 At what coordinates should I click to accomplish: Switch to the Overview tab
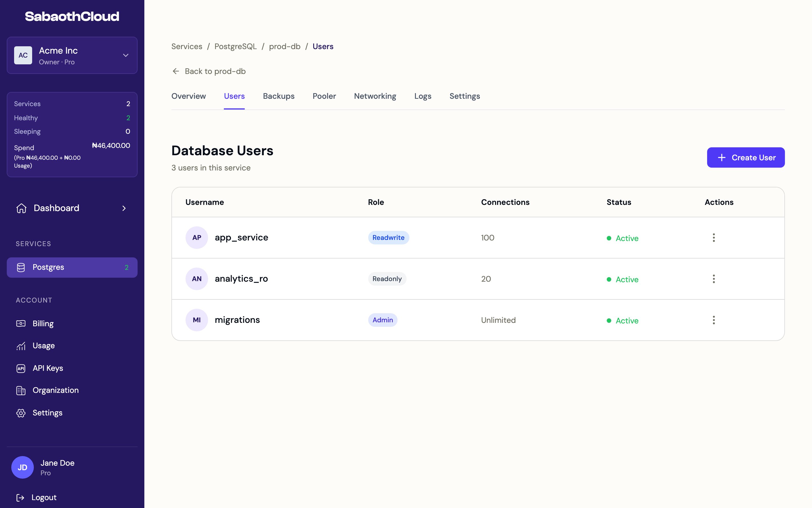coord(189,96)
